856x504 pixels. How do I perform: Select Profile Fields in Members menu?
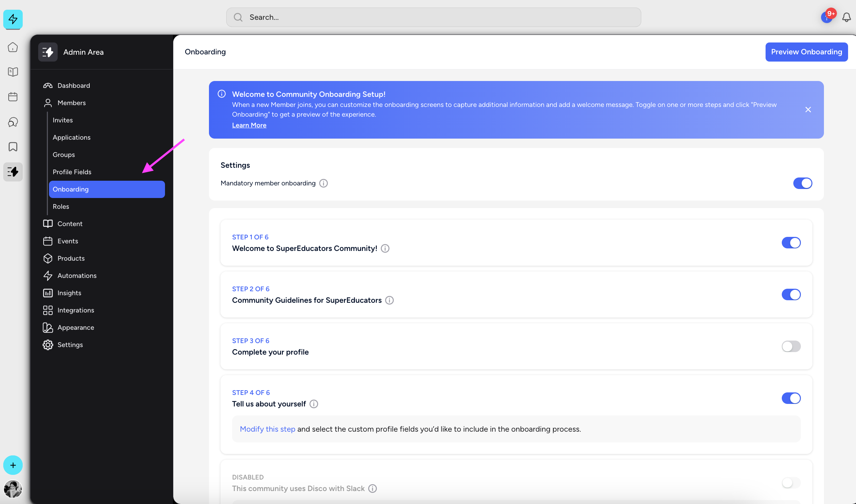click(x=72, y=172)
